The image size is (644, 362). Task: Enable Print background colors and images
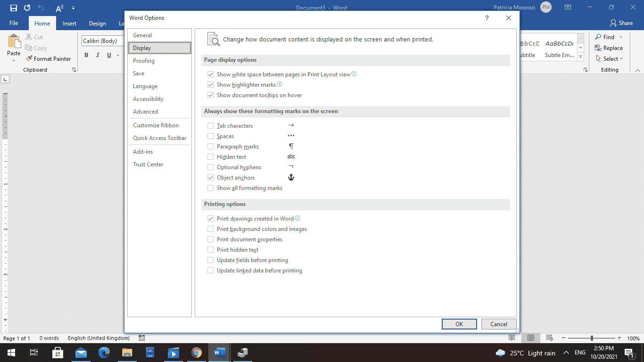tap(210, 229)
